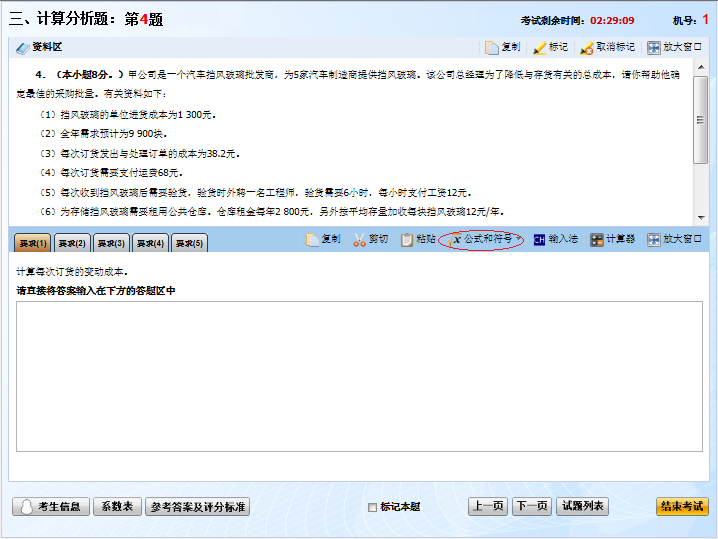Switch to the 要求(2) tab
Image resolution: width=718 pixels, height=539 pixels.
click(71, 243)
